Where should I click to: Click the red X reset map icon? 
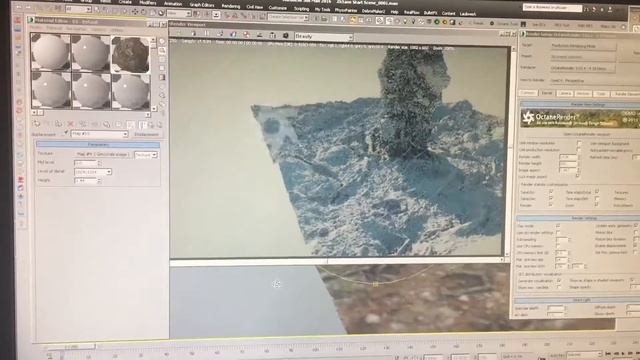(x=70, y=124)
